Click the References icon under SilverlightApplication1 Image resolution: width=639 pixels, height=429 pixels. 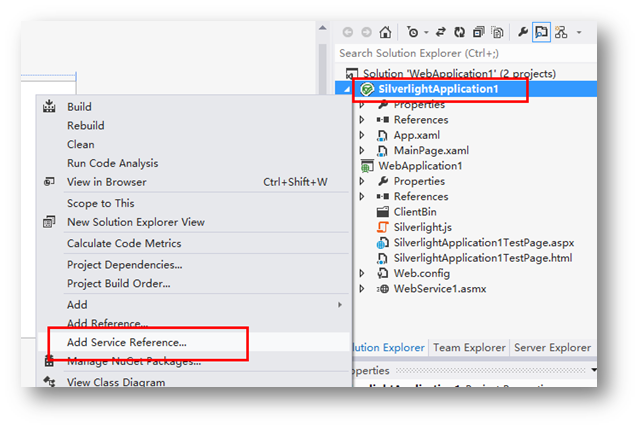point(382,120)
